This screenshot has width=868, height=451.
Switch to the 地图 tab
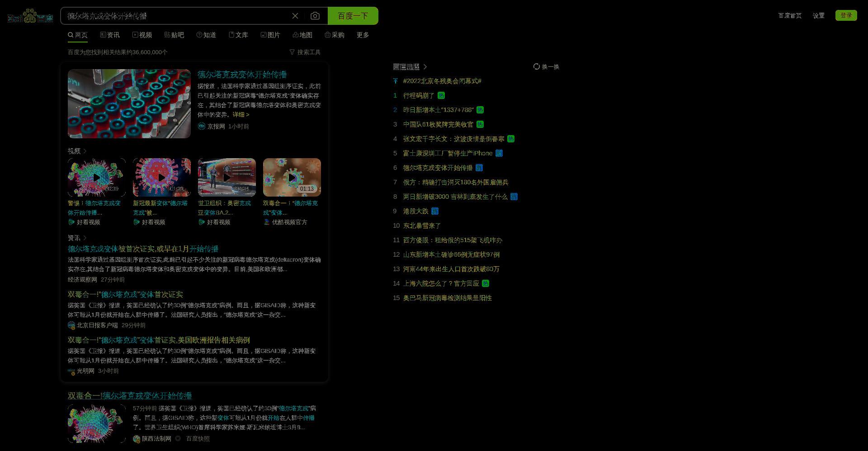(302, 35)
